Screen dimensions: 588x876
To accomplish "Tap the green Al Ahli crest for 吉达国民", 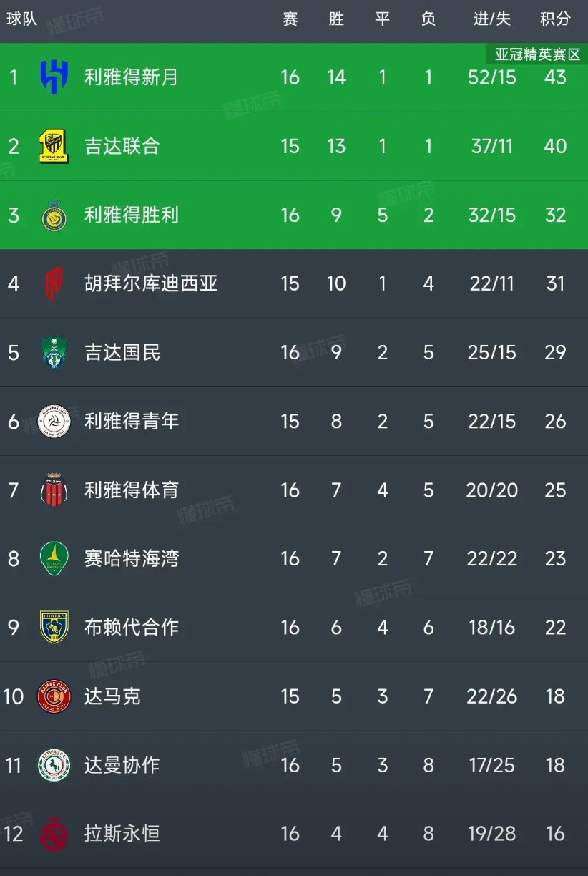I will pyautogui.click(x=54, y=352).
